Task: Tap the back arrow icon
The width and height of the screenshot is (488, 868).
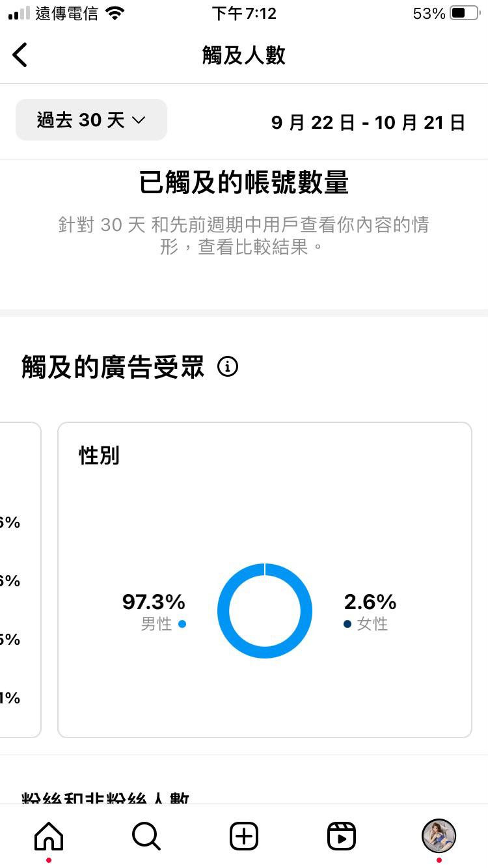Action: (x=20, y=55)
